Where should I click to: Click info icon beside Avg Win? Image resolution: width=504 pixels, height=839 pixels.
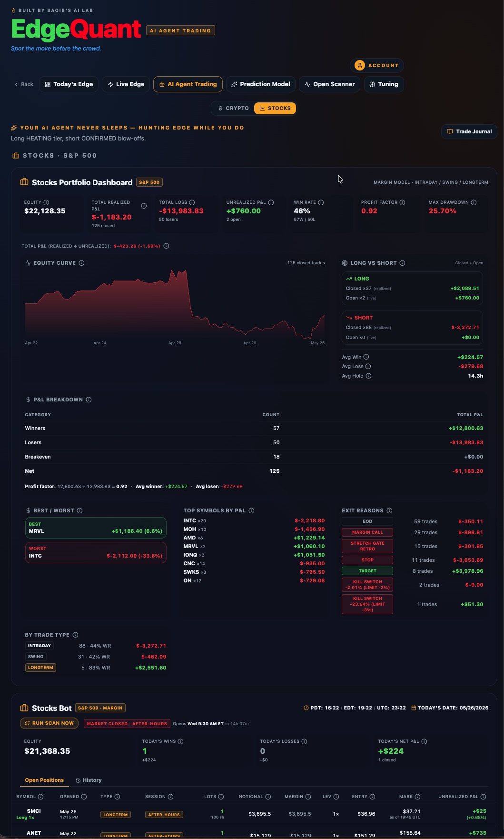point(366,357)
